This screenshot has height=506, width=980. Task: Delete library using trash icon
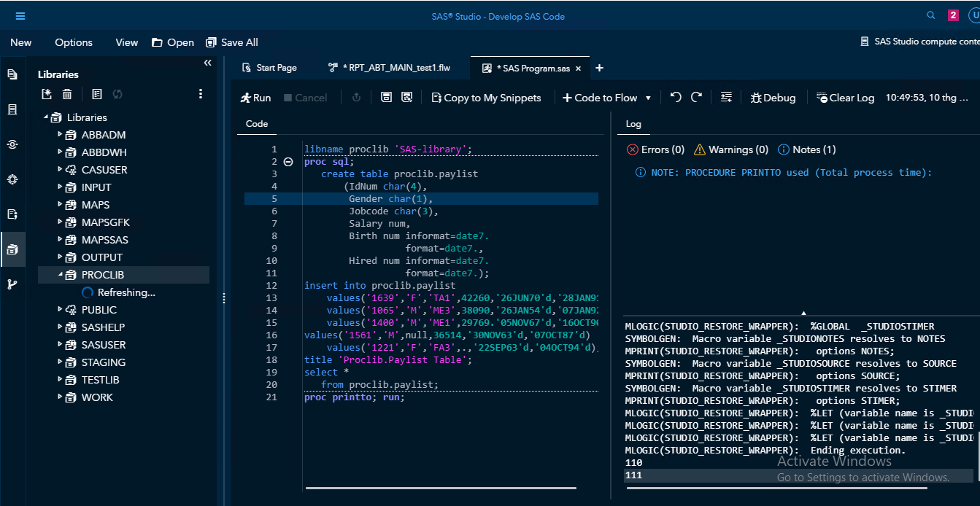click(67, 94)
